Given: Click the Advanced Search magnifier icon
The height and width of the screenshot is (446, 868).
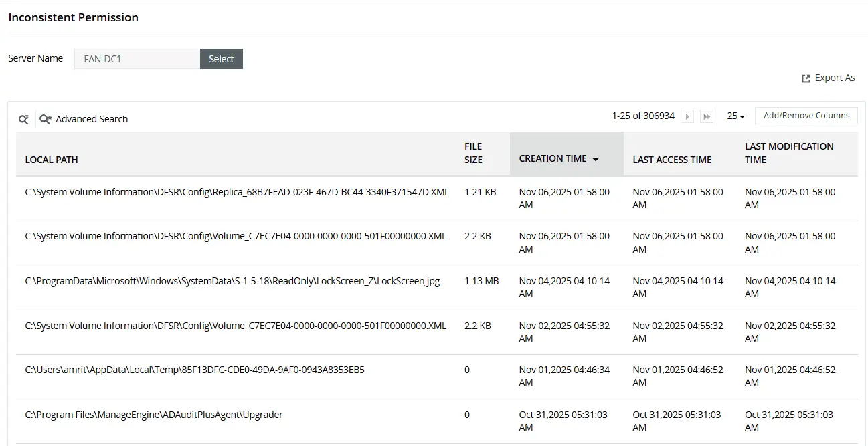Looking at the screenshot, I should pyautogui.click(x=45, y=118).
